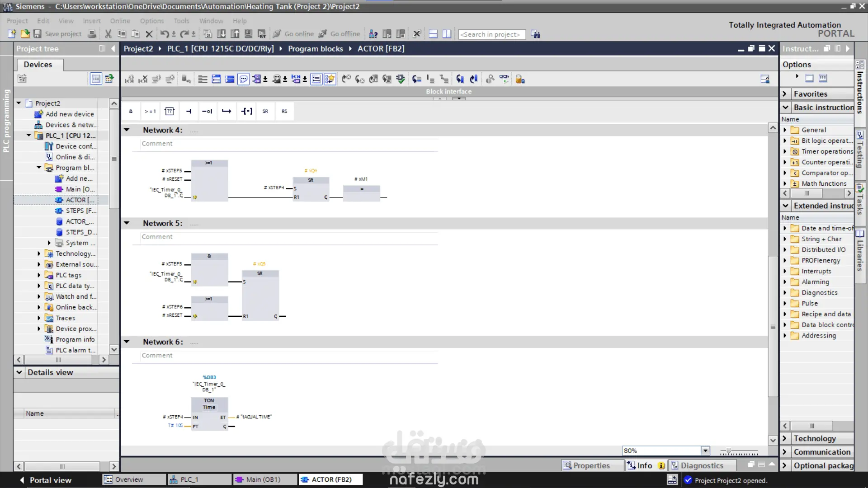This screenshot has width=868, height=488.
Task: Click the Delete network icon in the editor toolbar
Action: 143,79
